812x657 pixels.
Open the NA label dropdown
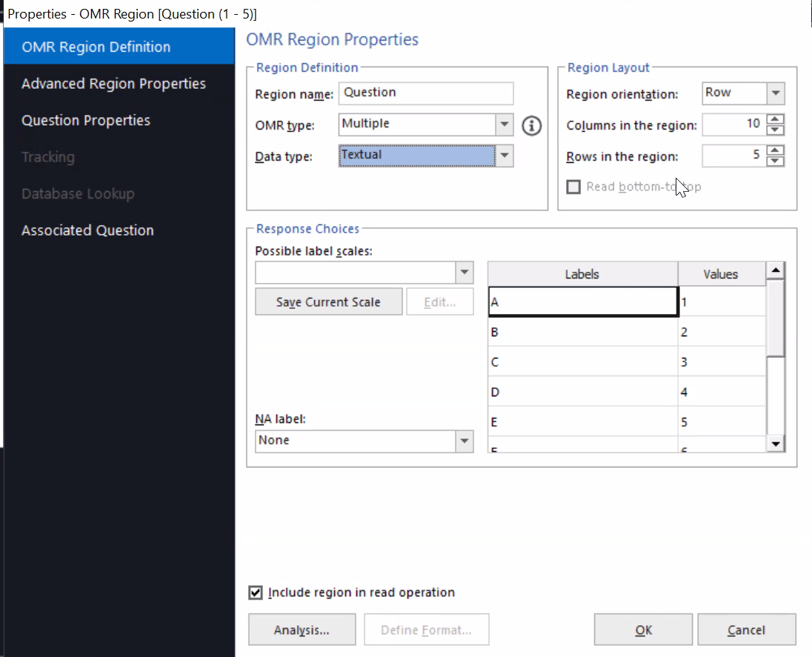pos(465,441)
